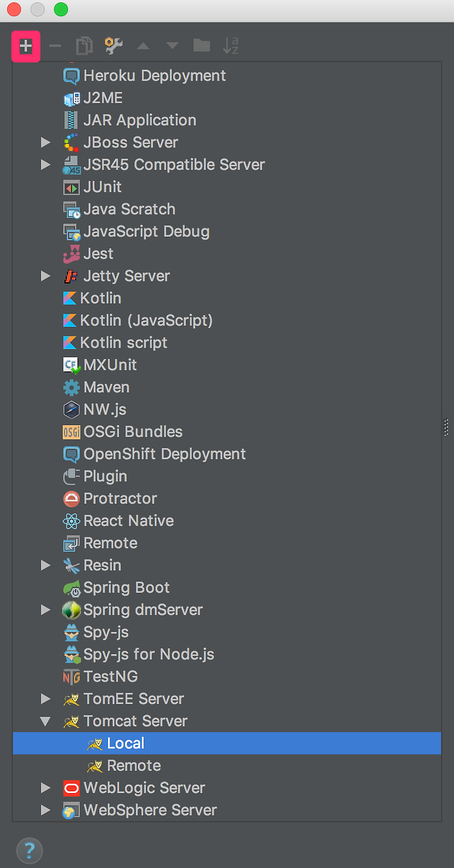Select Remote under Tomcat Server
This screenshot has height=868, width=454.
(x=134, y=765)
